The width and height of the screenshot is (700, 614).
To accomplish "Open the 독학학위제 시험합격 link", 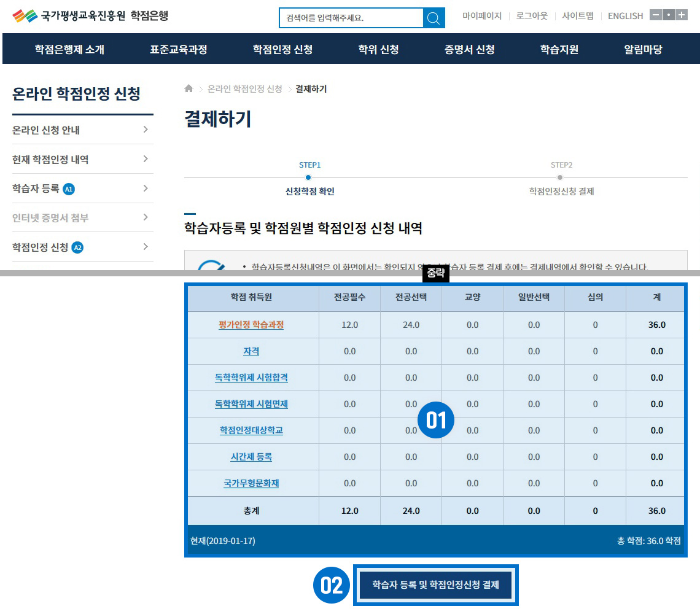I will coord(251,378).
